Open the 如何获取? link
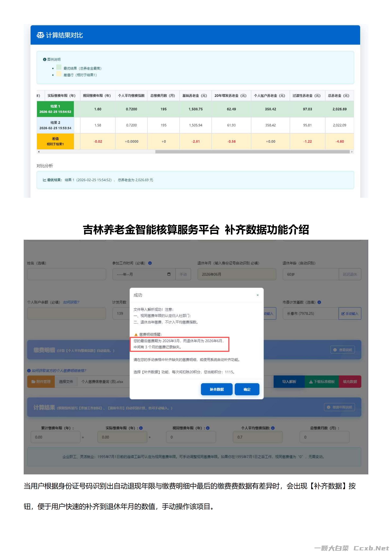 71,302
